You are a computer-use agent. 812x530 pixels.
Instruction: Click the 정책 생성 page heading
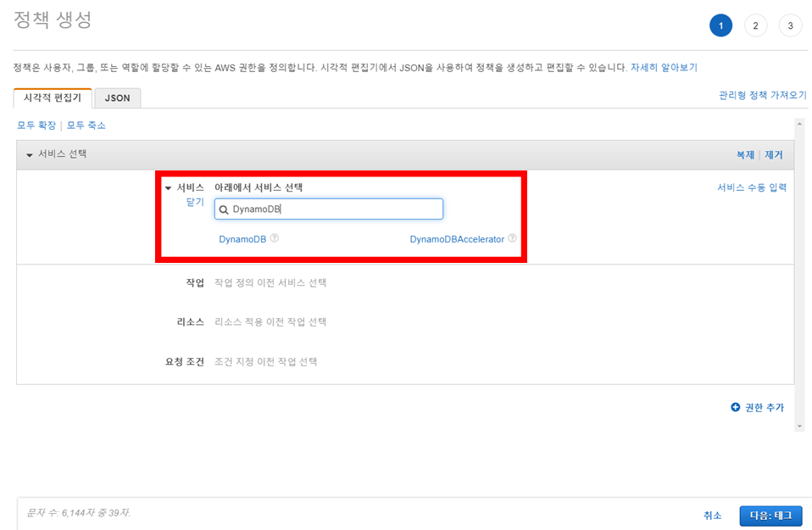(53, 20)
